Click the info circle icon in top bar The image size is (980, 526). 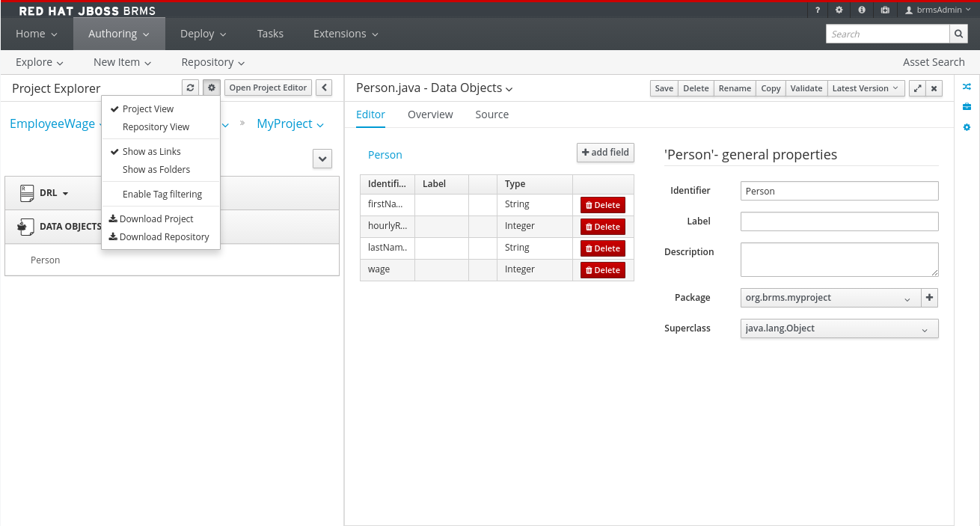click(x=862, y=10)
